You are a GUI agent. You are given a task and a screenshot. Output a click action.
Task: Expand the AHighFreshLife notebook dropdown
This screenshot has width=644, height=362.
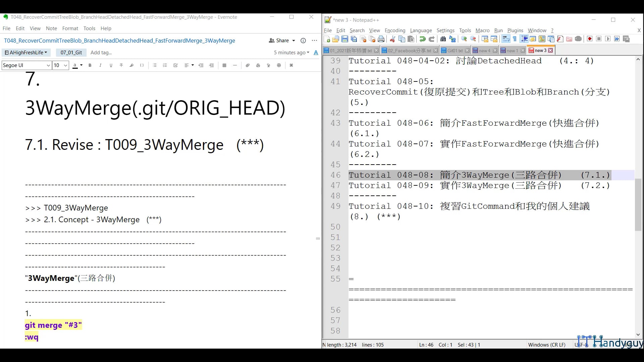(26, 53)
